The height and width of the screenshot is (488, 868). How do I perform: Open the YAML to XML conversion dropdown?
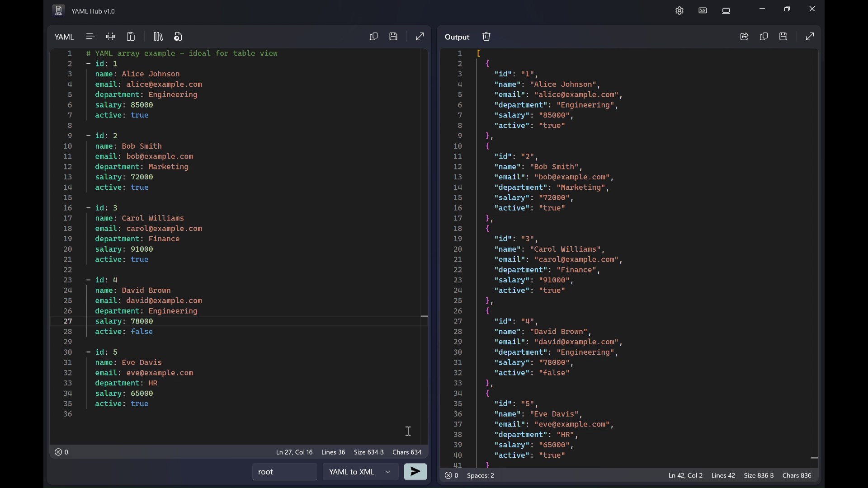pos(361,472)
